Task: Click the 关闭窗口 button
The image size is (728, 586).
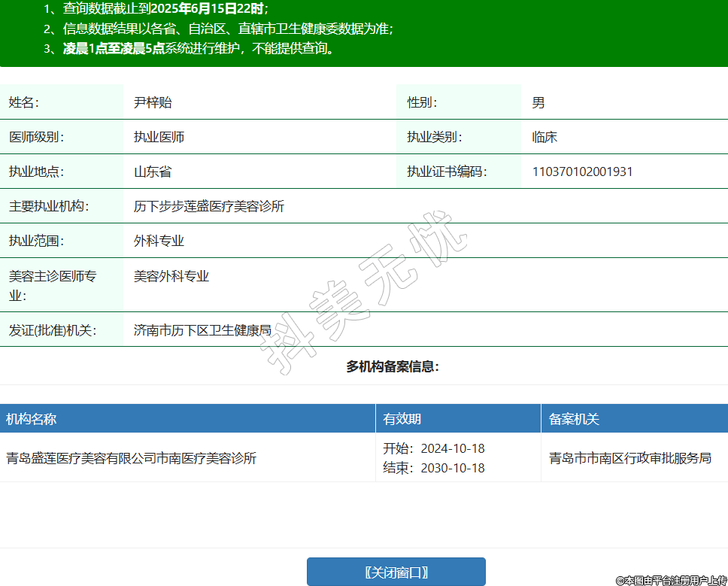Action: point(396,572)
